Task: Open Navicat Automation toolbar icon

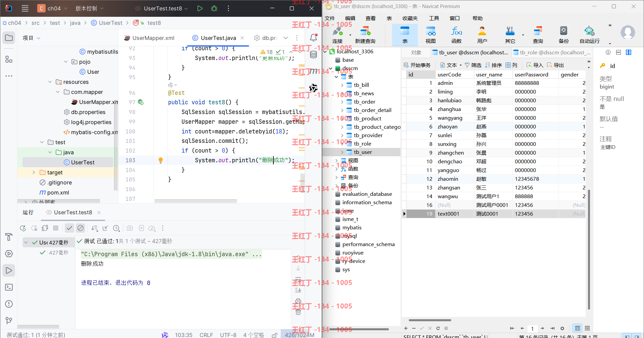Action: (x=590, y=35)
